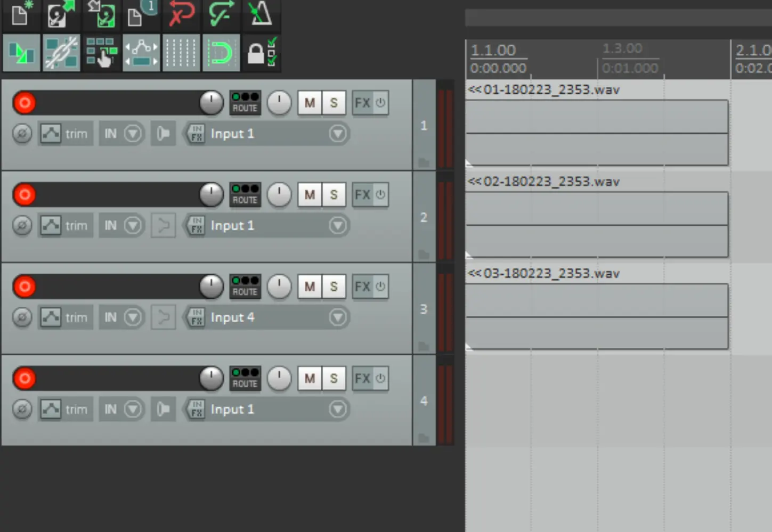772x532 pixels.
Task: Click the Redo toolbar icon
Action: point(221,14)
